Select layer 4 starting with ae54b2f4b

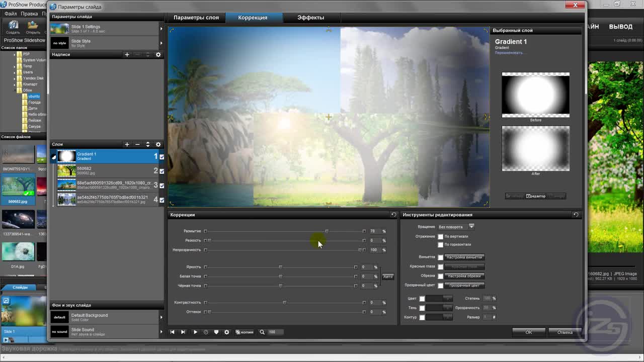(108, 200)
